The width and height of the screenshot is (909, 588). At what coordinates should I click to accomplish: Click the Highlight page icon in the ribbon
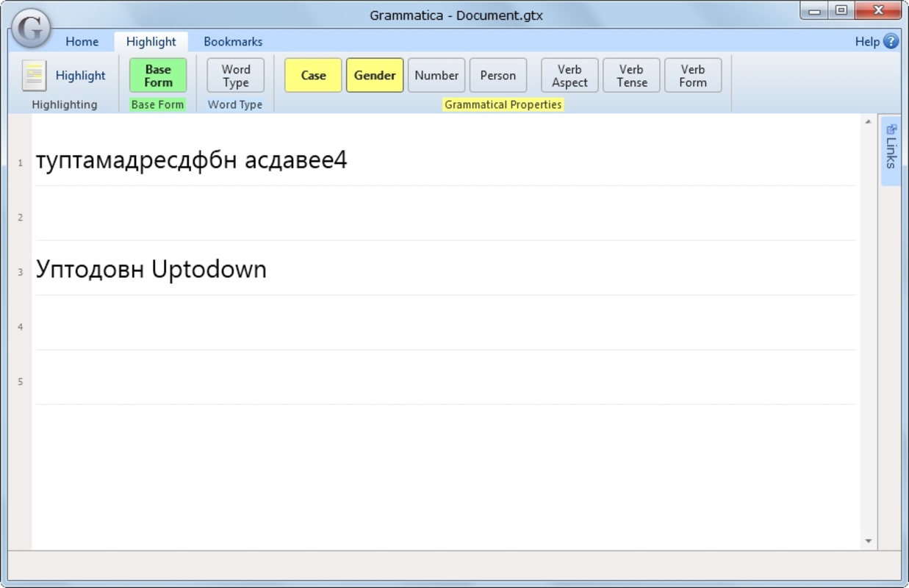pyautogui.click(x=34, y=75)
